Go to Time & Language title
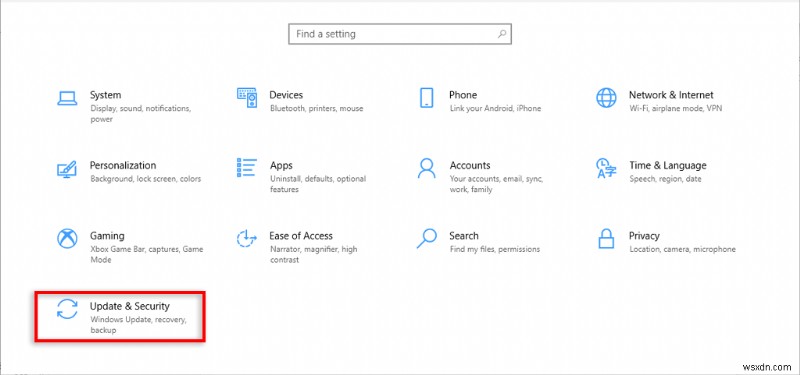Viewport: 800px width, 375px height. pyautogui.click(x=667, y=166)
